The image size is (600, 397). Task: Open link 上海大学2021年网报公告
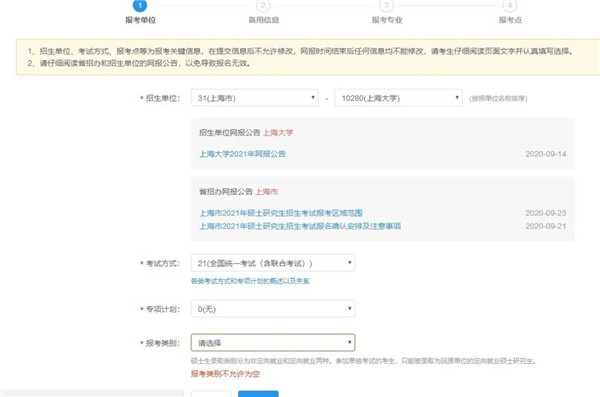[x=242, y=154]
